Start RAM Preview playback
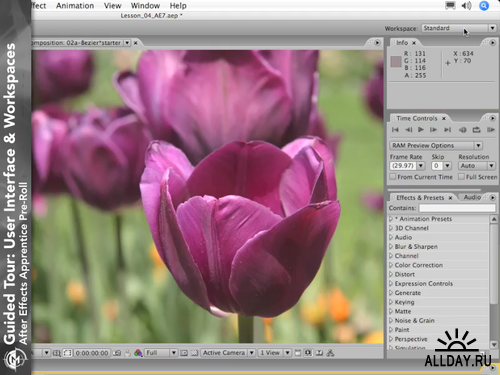Image resolution: width=500 pixels, height=375 pixels. click(491, 130)
